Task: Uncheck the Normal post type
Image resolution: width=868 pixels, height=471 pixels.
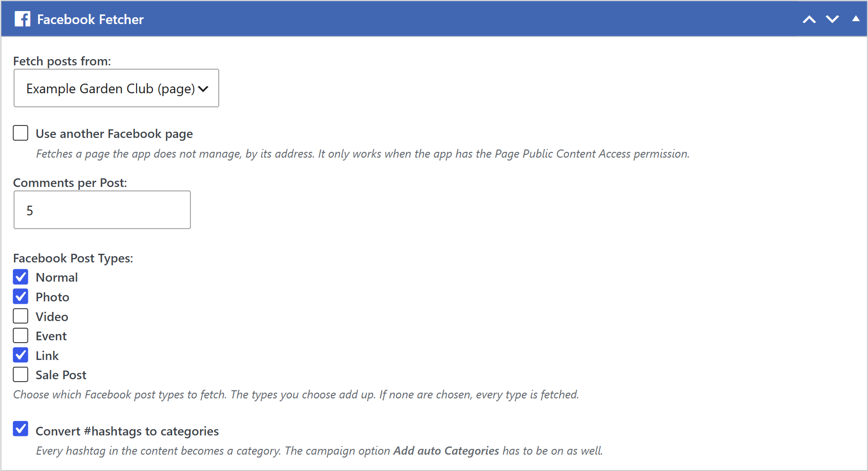Action: point(21,277)
